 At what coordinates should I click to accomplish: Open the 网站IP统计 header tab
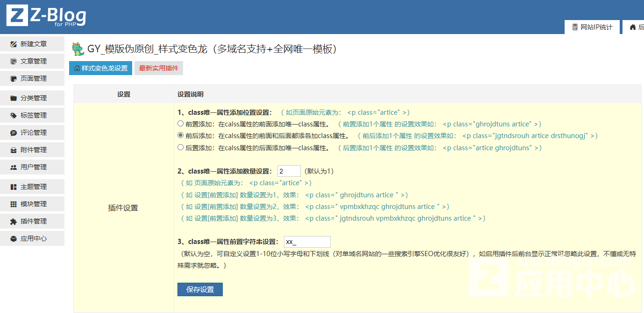pos(592,27)
